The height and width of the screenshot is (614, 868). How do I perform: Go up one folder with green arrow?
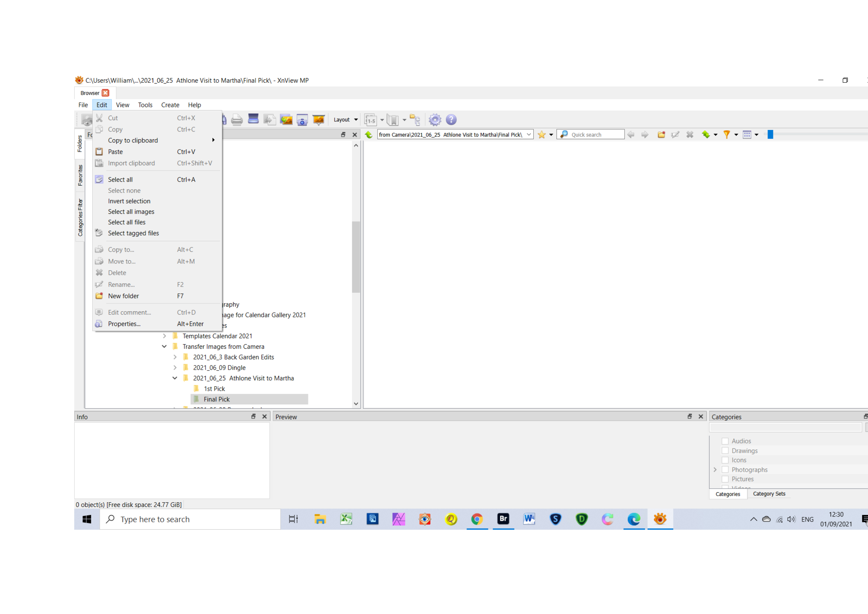(369, 135)
